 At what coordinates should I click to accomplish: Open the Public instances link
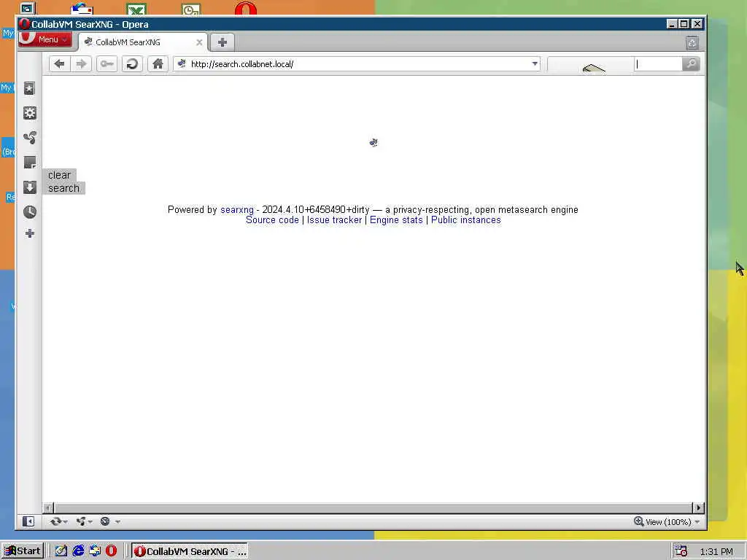(x=466, y=220)
